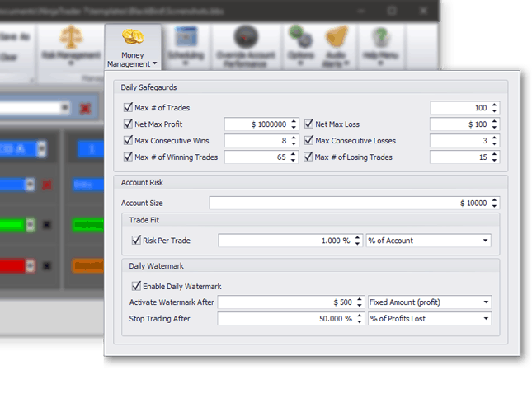
Task: Open the % of Profits Lost dropdown
Action: coord(430,319)
